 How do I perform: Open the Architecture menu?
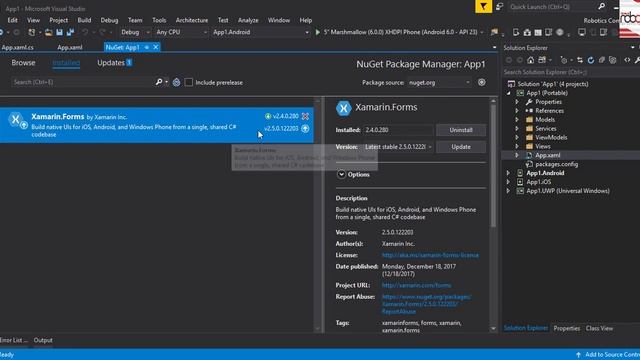pyautogui.click(x=192, y=20)
